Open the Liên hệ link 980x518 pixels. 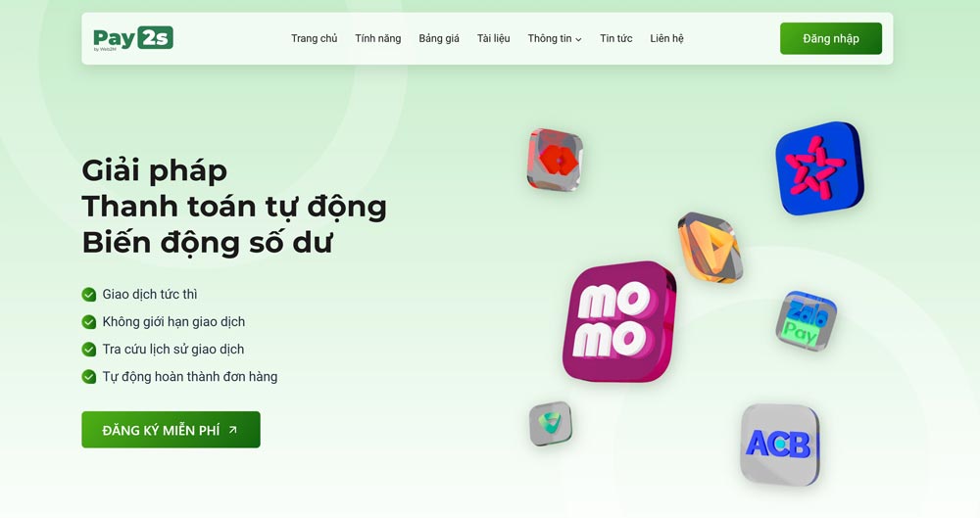point(666,38)
